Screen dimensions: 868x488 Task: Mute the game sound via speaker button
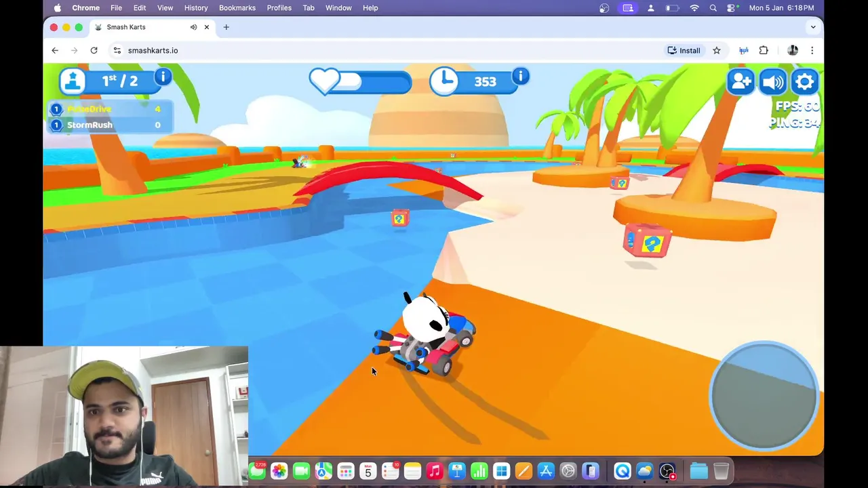coord(773,82)
